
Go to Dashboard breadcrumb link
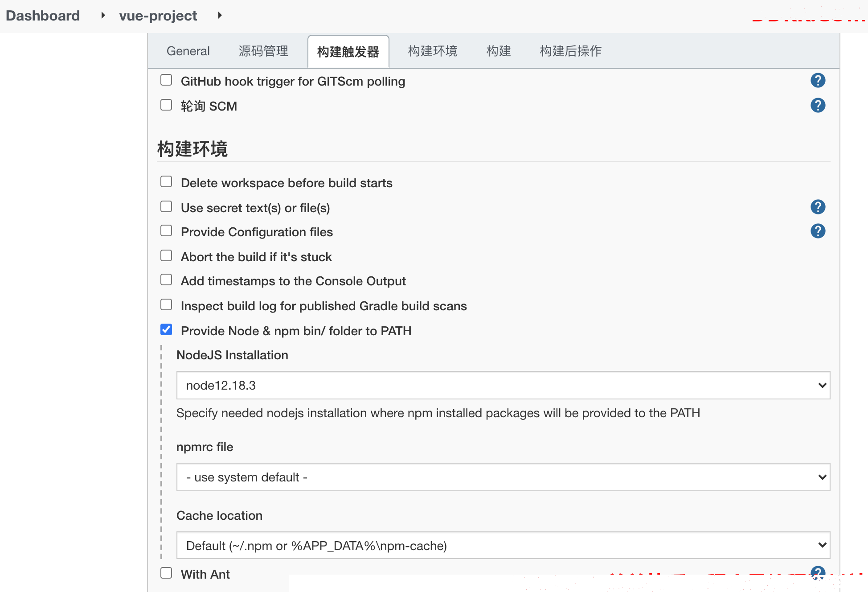[x=43, y=16]
